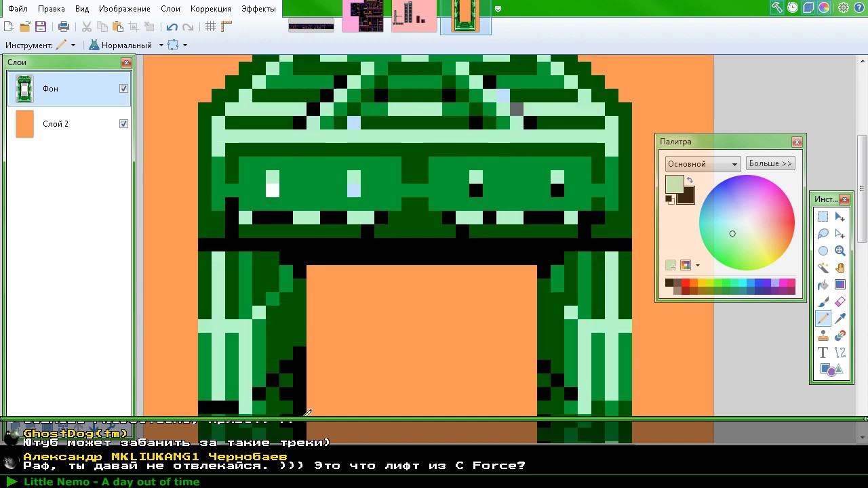This screenshot has width=868, height=488.
Task: Select the Zoom magnifier tool
Action: click(x=840, y=251)
